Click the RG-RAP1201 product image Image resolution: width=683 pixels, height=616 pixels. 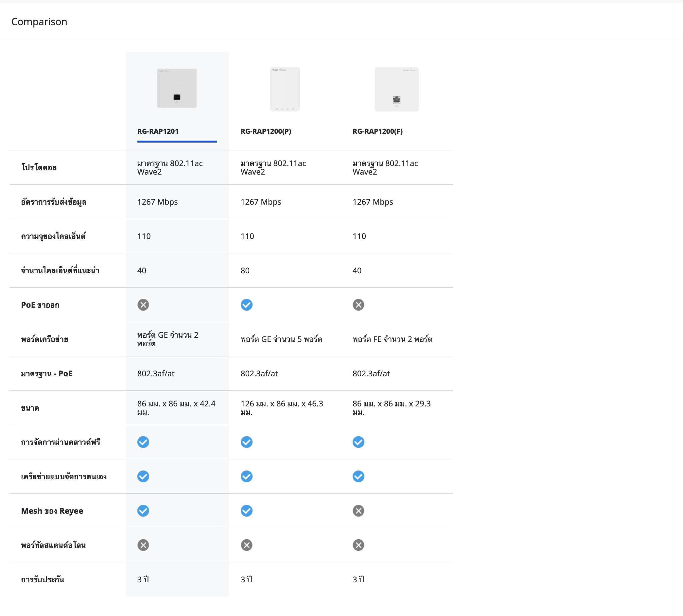click(x=177, y=88)
